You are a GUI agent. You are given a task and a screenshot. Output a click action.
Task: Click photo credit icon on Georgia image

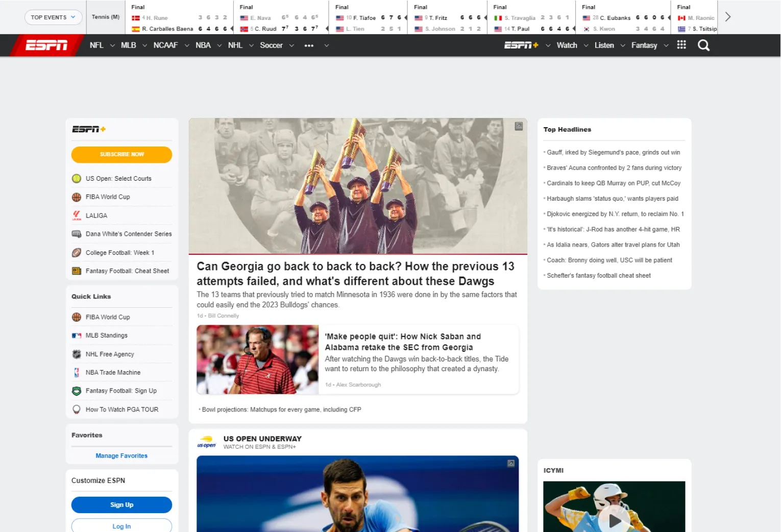[519, 126]
